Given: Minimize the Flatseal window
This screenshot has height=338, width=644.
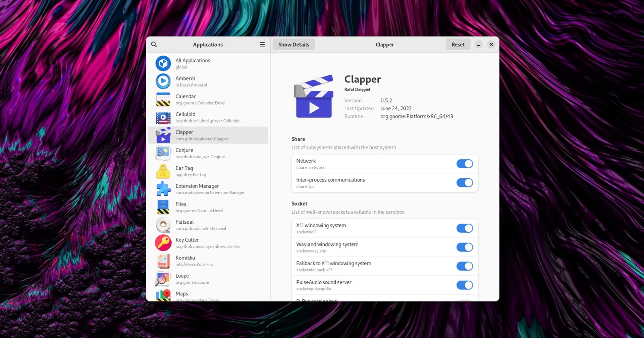Looking at the screenshot, I should pos(478,45).
